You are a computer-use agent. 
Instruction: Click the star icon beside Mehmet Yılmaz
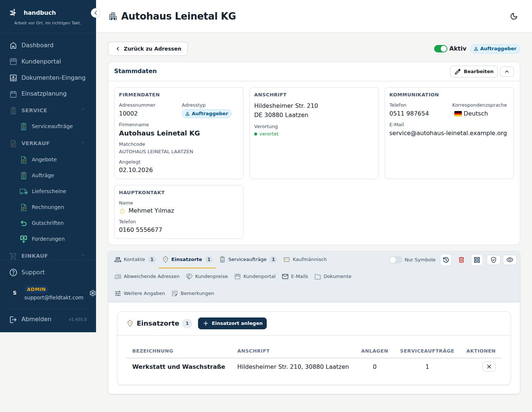(x=122, y=211)
